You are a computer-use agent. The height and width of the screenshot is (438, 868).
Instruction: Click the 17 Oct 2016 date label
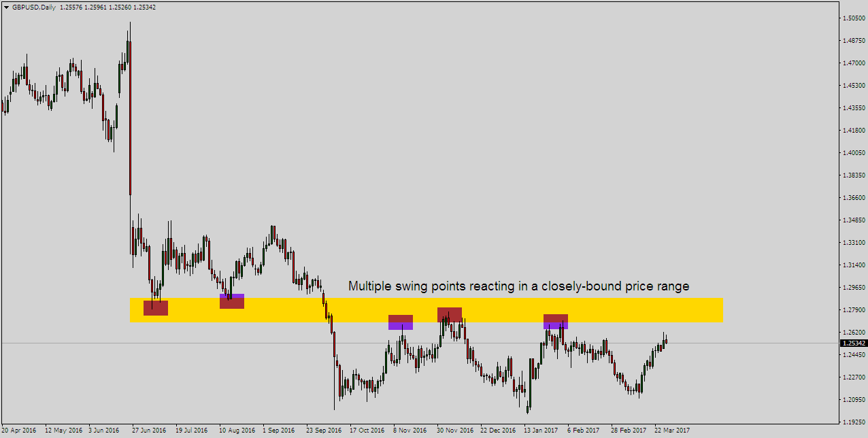click(367, 431)
